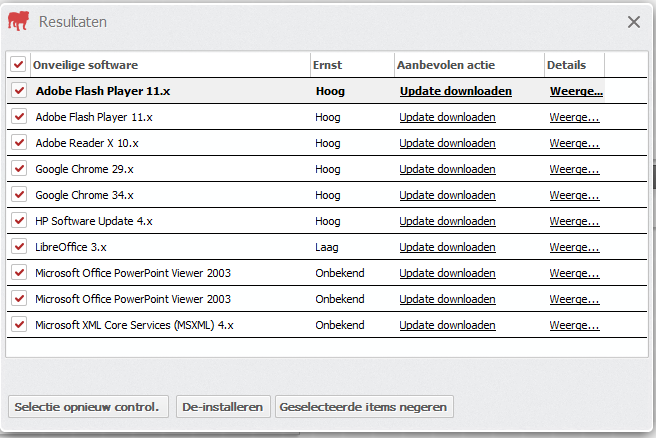Uncheck the non-bold Adobe Flash Player 11.x checkbox
656x438 pixels.
click(19, 116)
